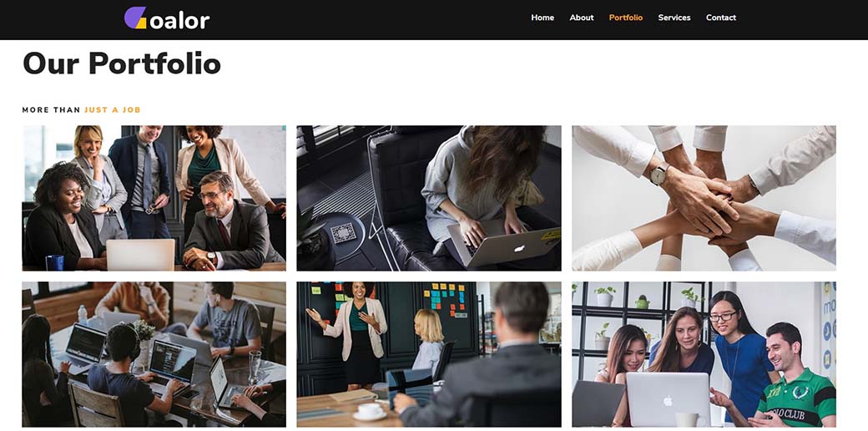Image resolution: width=868 pixels, height=431 pixels.
Task: Click 'MORE THAN' subtitle text
Action: [52, 109]
